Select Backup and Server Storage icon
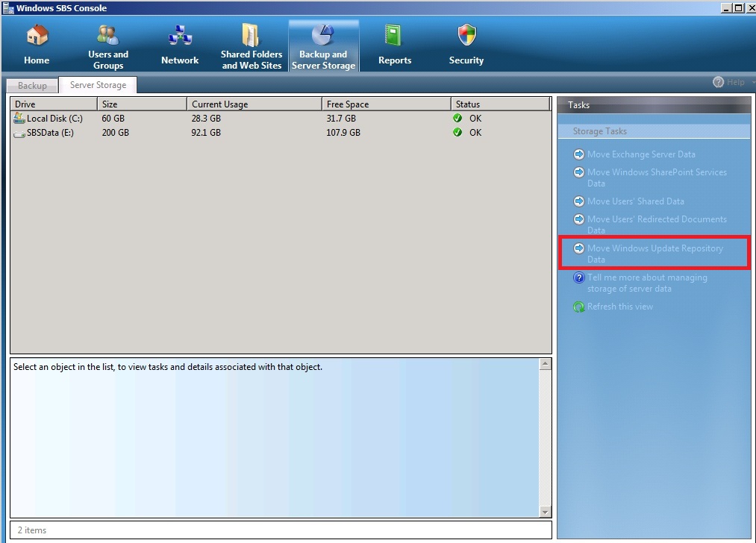Screen dimensions: 756x543 coord(322,35)
